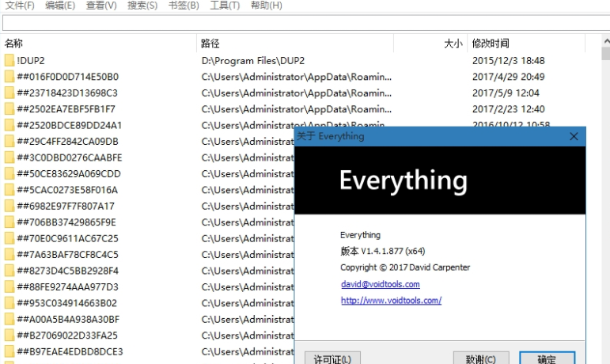This screenshot has width=610, height=364.
Task: Click the 2017/4/29 20:49 modified date
Action: click(509, 77)
